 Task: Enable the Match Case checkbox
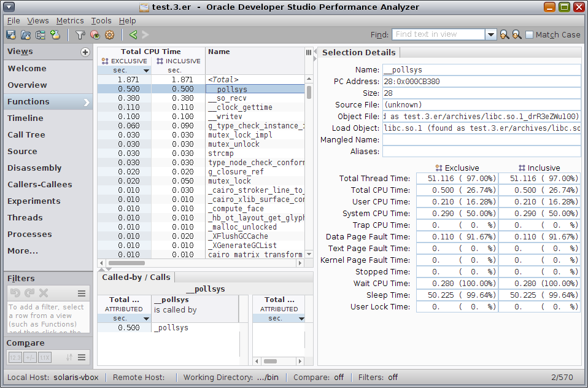530,35
